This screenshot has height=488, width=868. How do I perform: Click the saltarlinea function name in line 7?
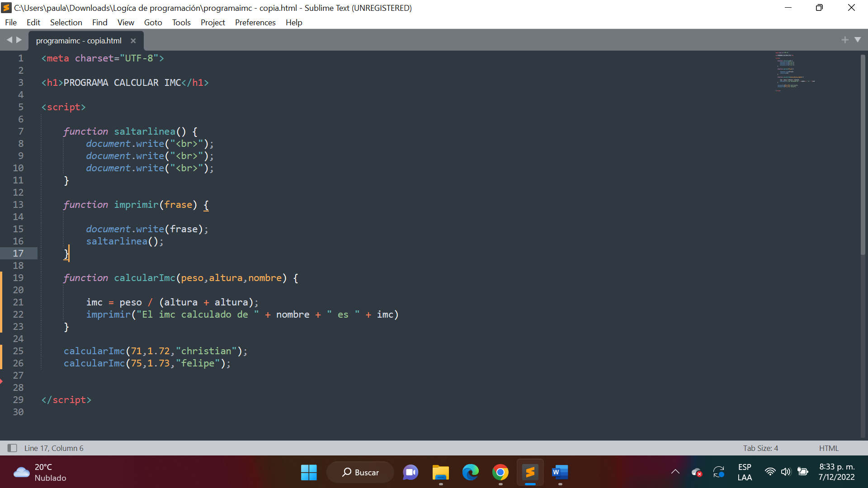point(145,131)
